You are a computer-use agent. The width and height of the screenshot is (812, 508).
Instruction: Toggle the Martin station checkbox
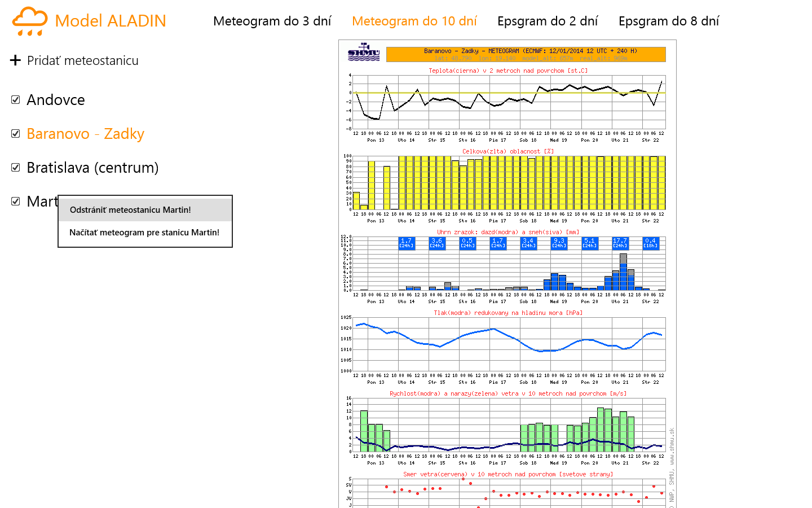click(x=16, y=202)
